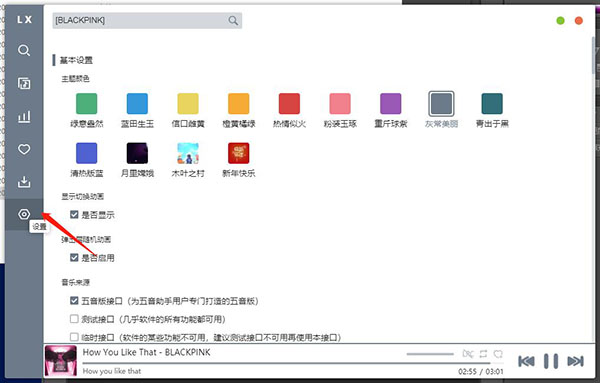
Task: Select the yellow 信口雌黄 theme
Action: tap(188, 104)
